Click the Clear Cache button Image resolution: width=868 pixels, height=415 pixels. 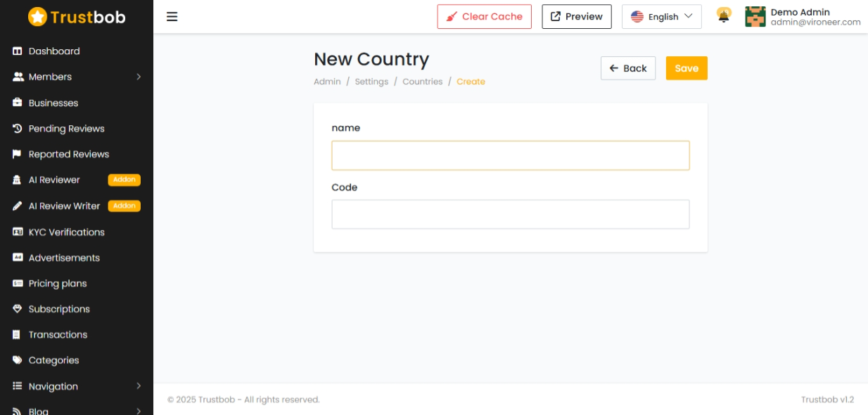click(x=484, y=17)
